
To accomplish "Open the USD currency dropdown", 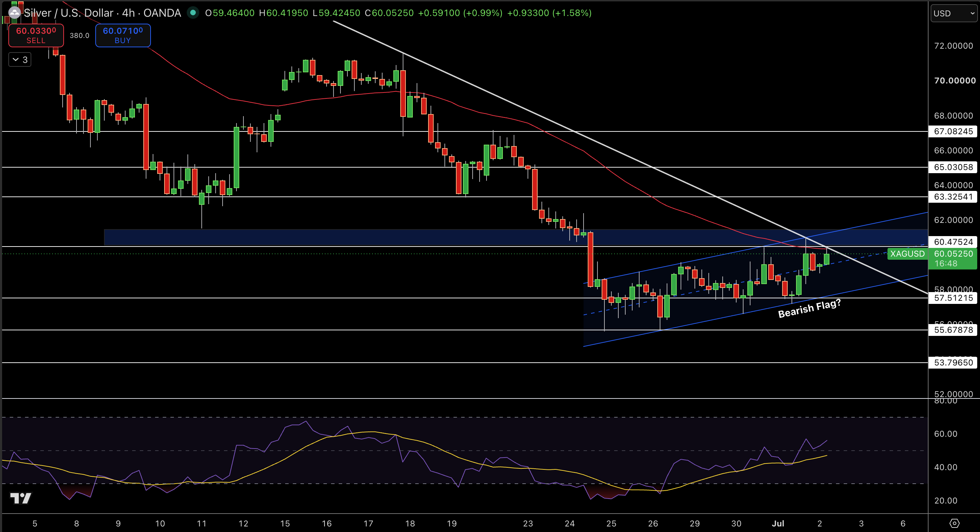I will click(x=954, y=13).
